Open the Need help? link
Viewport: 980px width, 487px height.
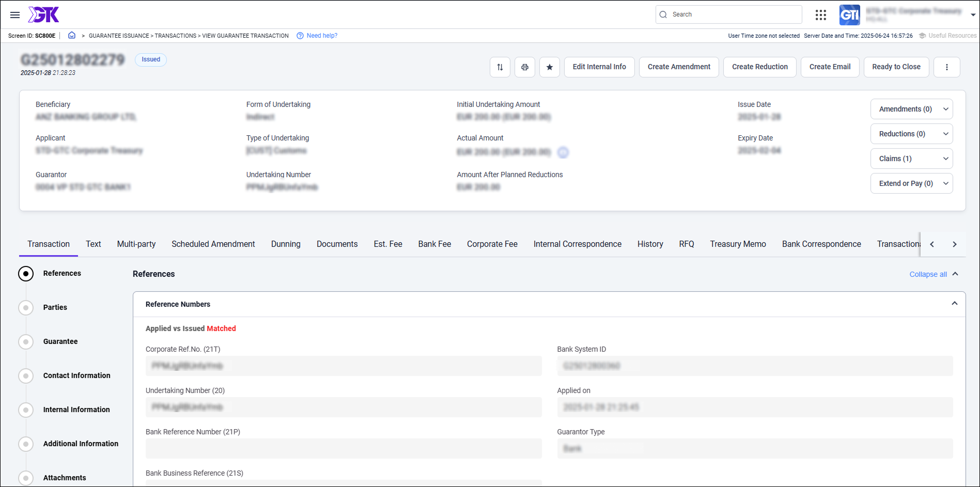pos(322,36)
